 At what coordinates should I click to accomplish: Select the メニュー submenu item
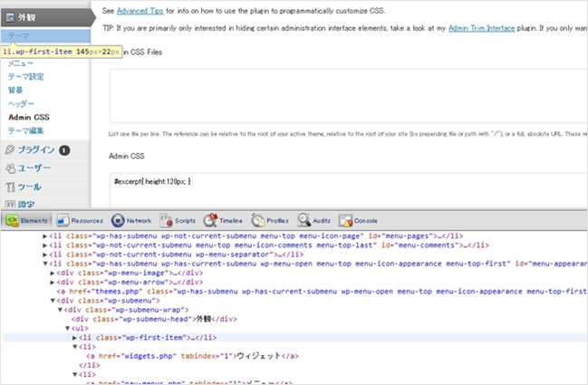(x=21, y=63)
